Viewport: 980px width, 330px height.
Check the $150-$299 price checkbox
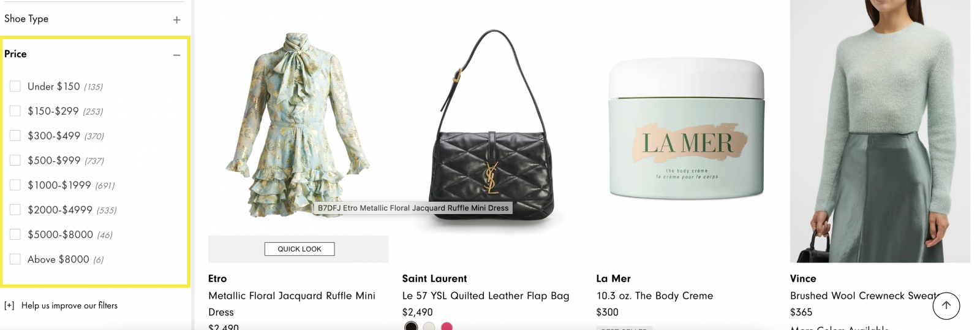tap(15, 111)
